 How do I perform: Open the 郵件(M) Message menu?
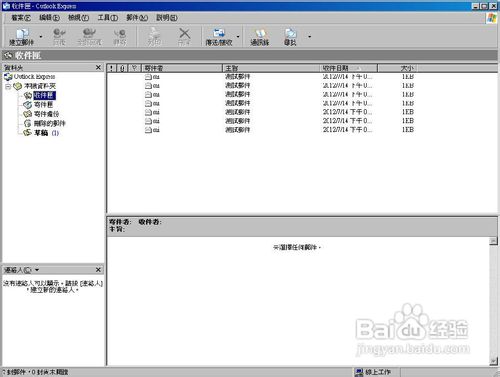[x=137, y=18]
